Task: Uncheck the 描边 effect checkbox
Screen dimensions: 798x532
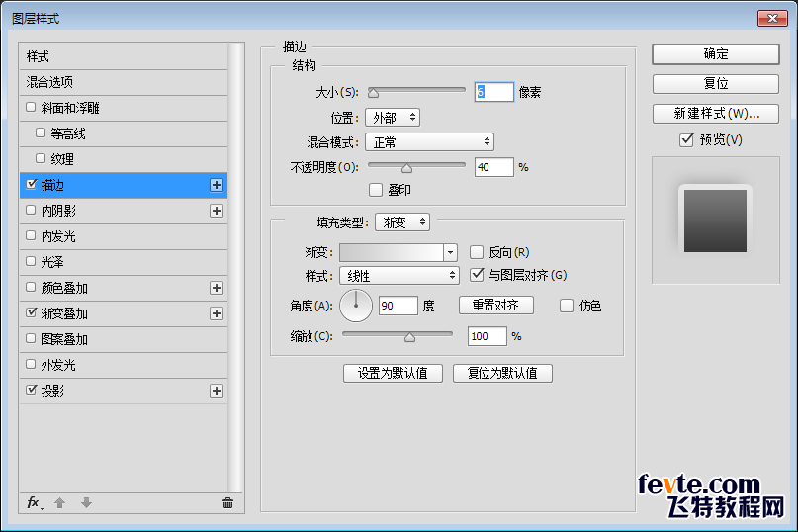Action: (x=31, y=184)
